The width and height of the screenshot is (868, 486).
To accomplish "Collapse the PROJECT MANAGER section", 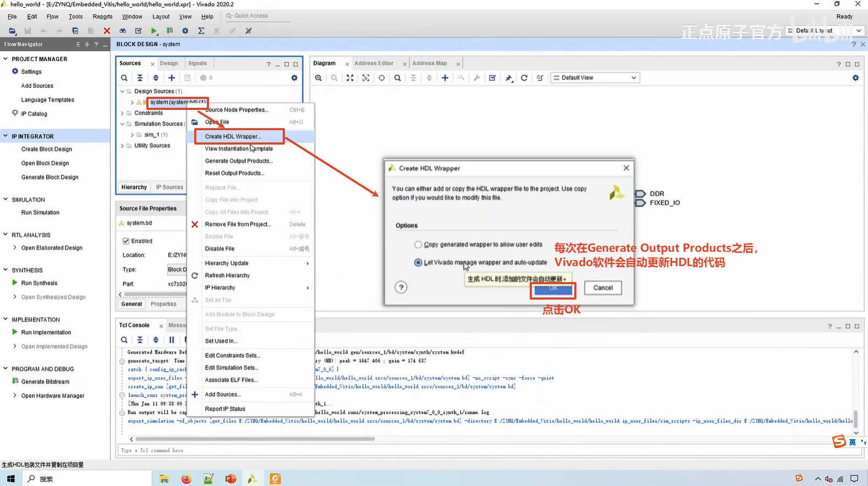I will click(x=6, y=59).
